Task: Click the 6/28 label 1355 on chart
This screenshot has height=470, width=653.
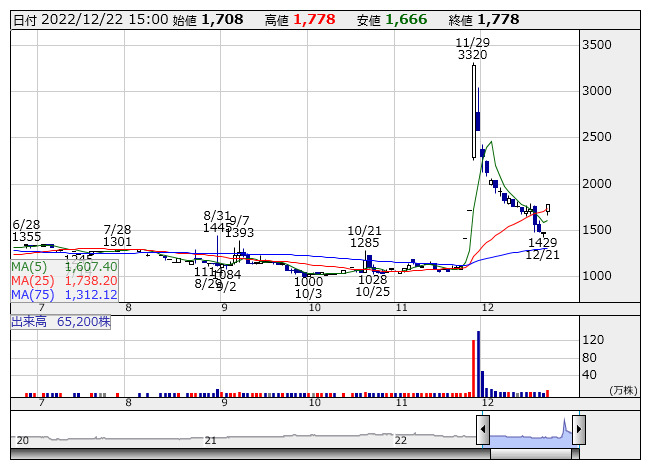Action: pyautogui.click(x=26, y=236)
